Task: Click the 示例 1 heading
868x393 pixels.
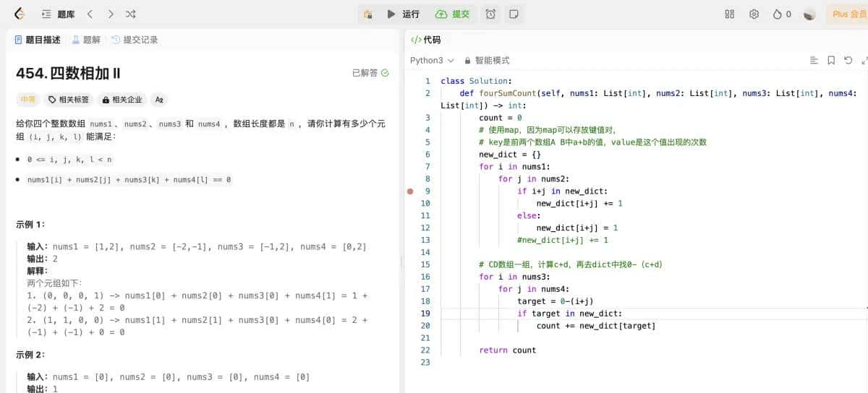Action: 30,225
